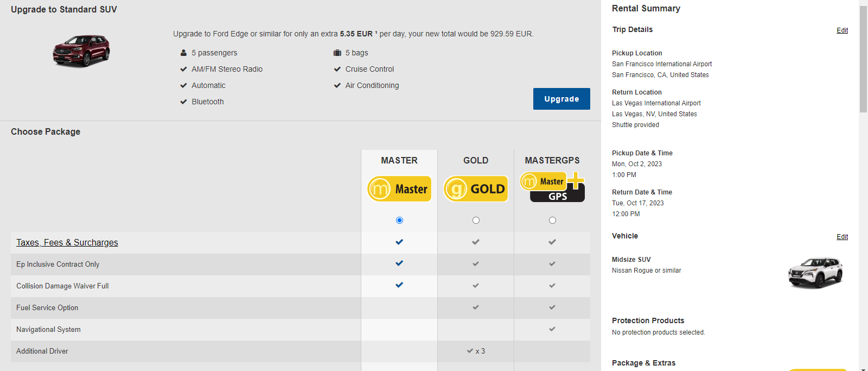
Task: Click the Collision Damage Waiver Full row
Action: 62,286
